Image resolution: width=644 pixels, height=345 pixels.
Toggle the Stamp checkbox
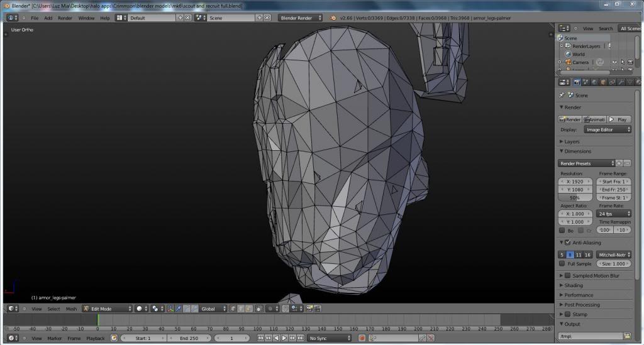click(x=567, y=314)
